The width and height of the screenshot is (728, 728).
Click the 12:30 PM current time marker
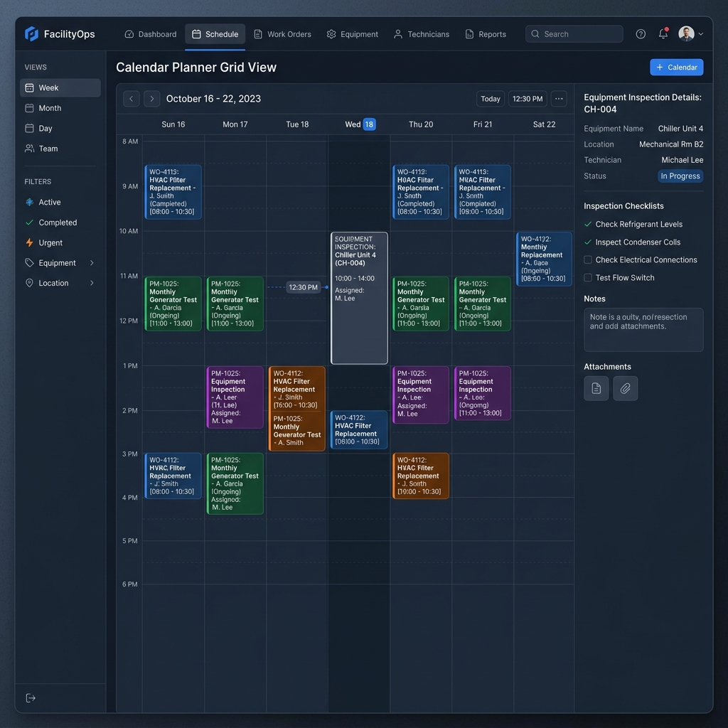point(303,287)
